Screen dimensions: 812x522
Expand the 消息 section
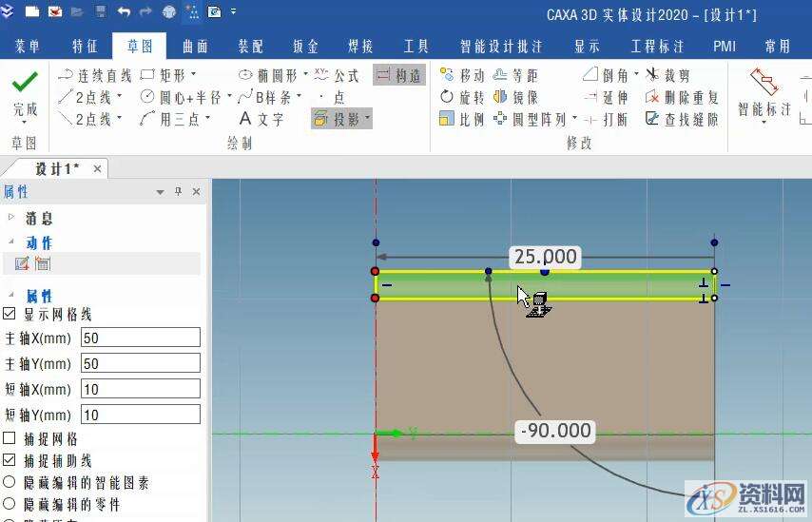pos(11,217)
